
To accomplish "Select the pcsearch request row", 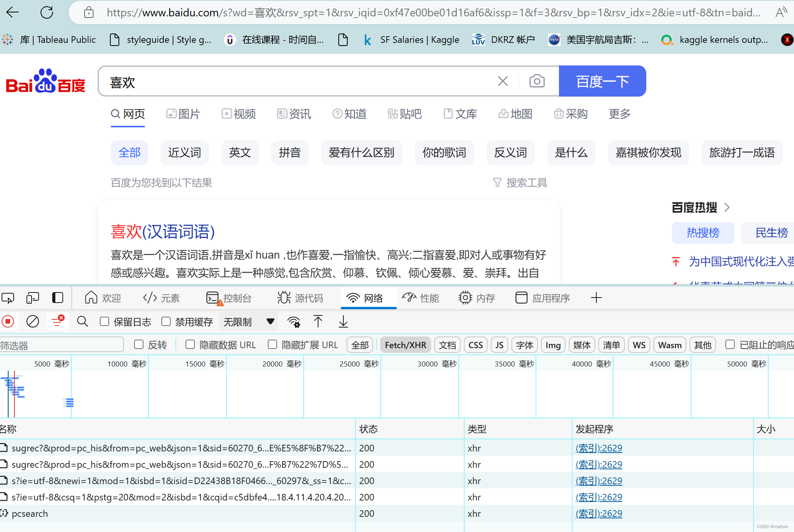I will point(397,513).
